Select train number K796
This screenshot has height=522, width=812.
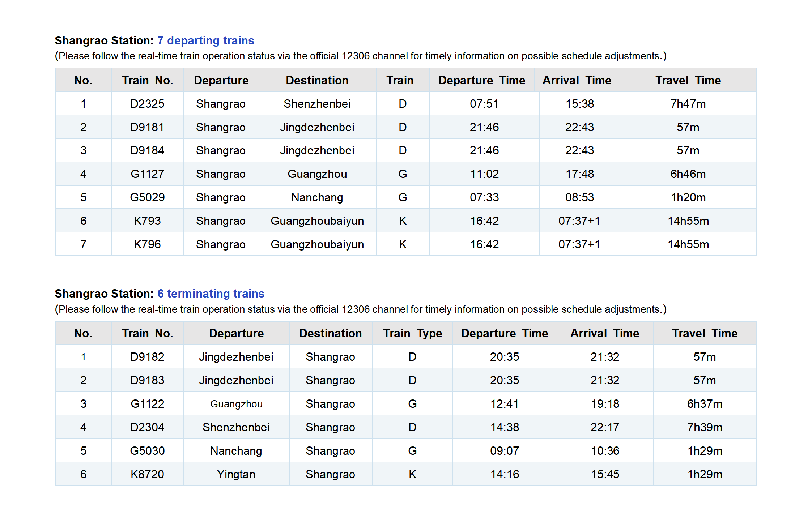coord(147,244)
